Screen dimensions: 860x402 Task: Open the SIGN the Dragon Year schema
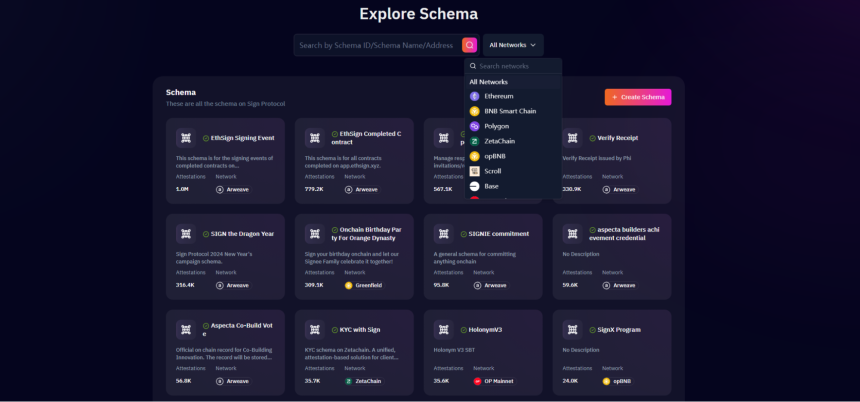pyautogui.click(x=242, y=234)
